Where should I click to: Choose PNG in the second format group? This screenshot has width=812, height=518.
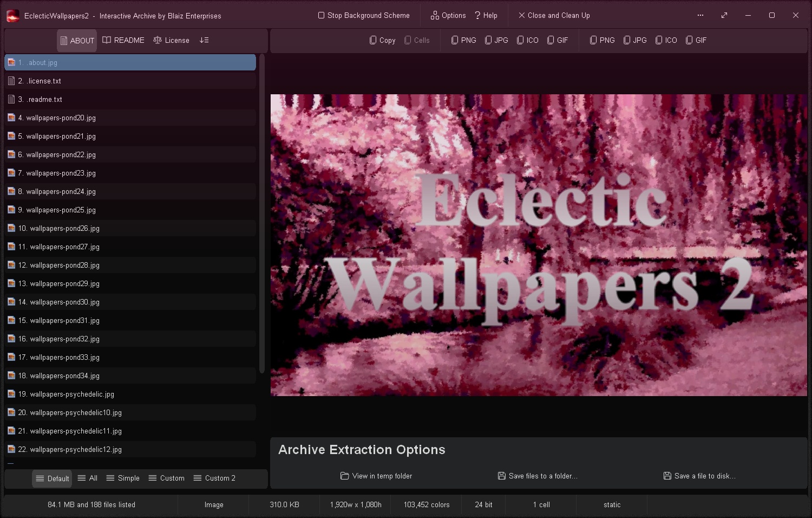(x=602, y=40)
